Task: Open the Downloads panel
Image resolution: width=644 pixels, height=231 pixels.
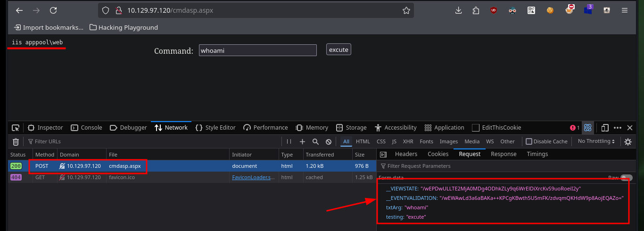Action: coord(459,10)
